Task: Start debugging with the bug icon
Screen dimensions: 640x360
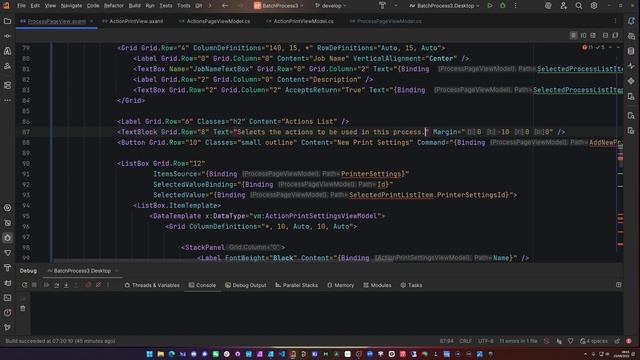Action: (502, 6)
